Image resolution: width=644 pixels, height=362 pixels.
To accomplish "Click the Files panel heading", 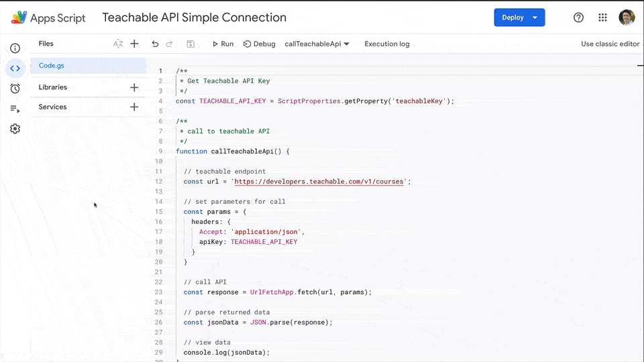I will point(46,44).
